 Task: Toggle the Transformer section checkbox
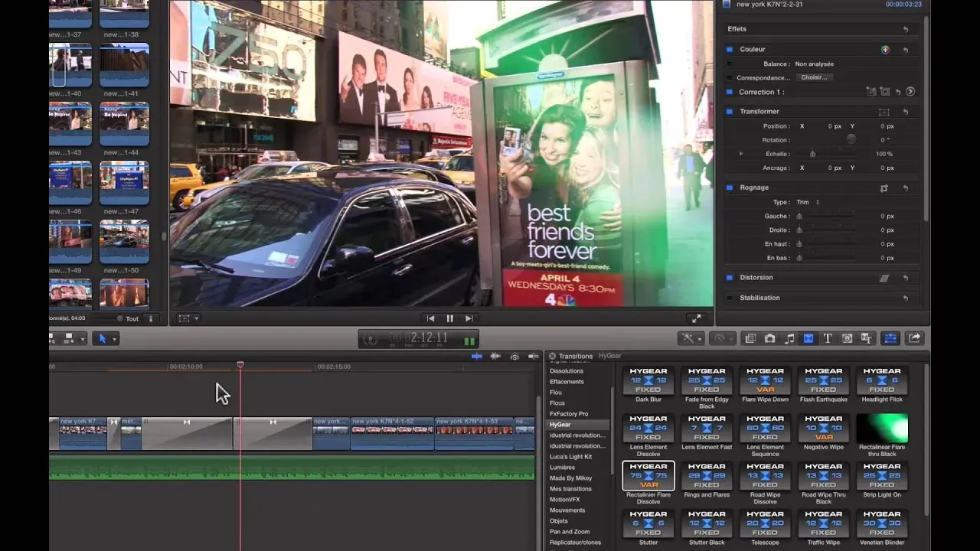[x=730, y=112]
